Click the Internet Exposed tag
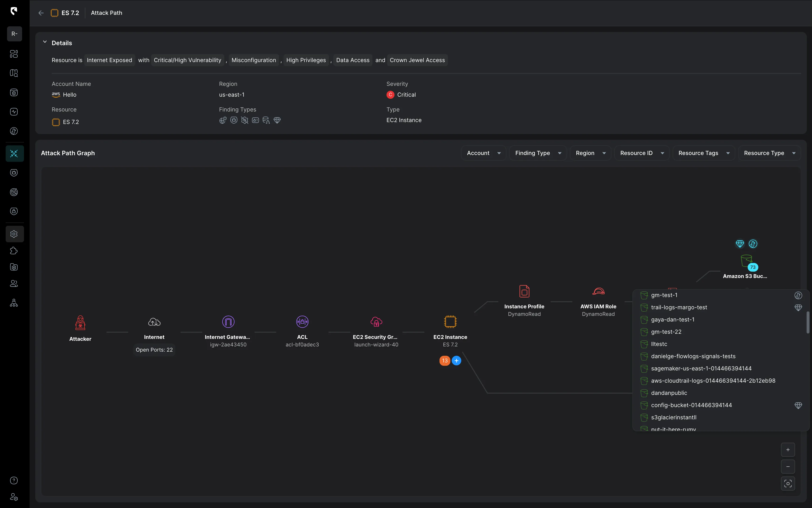Screen dimensions: 812x508 coord(110,60)
